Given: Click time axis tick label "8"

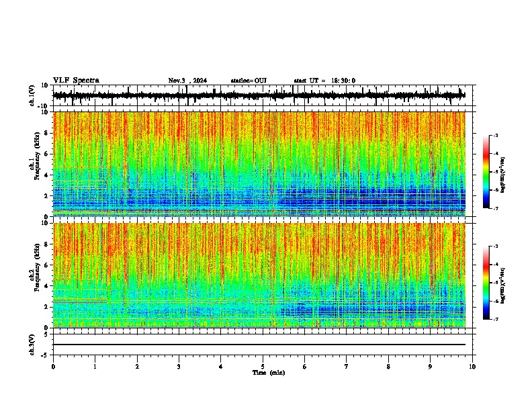Looking at the screenshot, I should (388, 367).
